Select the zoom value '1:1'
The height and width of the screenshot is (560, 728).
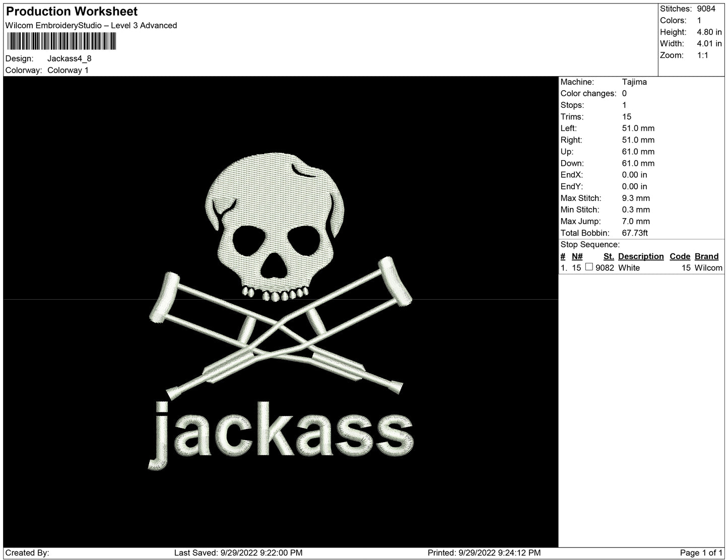[x=703, y=55]
